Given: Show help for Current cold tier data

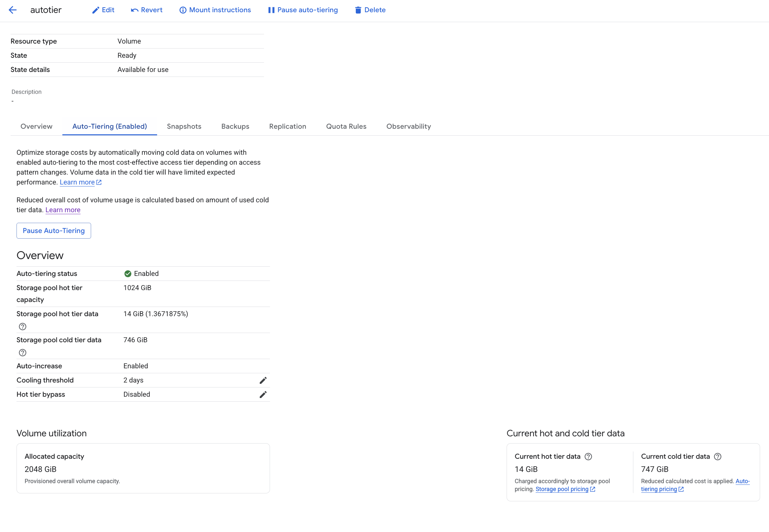Looking at the screenshot, I should 718,457.
